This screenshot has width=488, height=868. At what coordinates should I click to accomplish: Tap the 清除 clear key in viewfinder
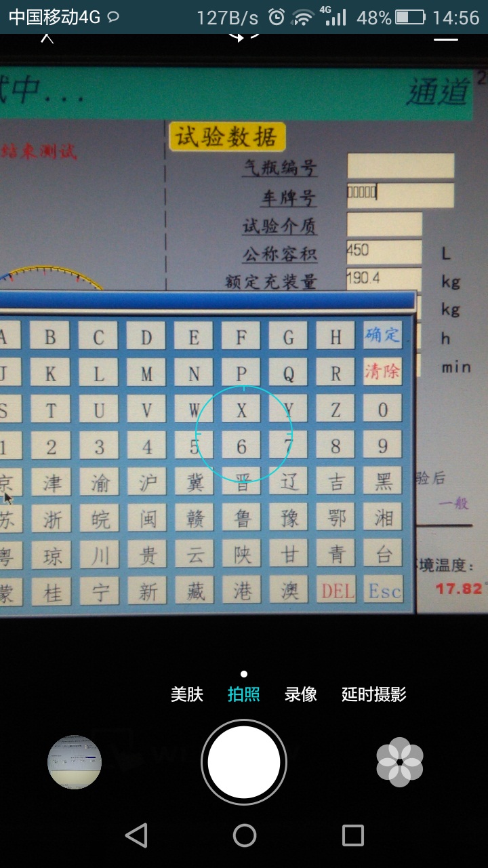[x=382, y=371]
